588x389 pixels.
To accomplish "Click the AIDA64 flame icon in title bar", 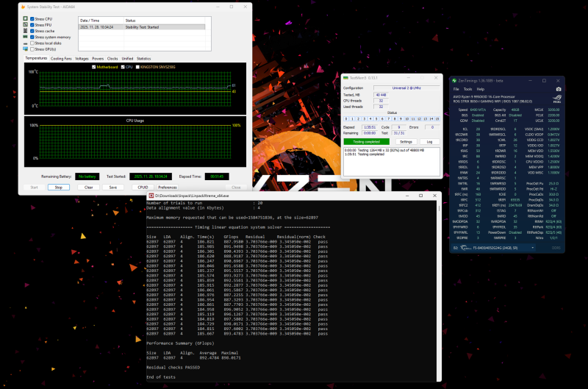I will coord(24,7).
